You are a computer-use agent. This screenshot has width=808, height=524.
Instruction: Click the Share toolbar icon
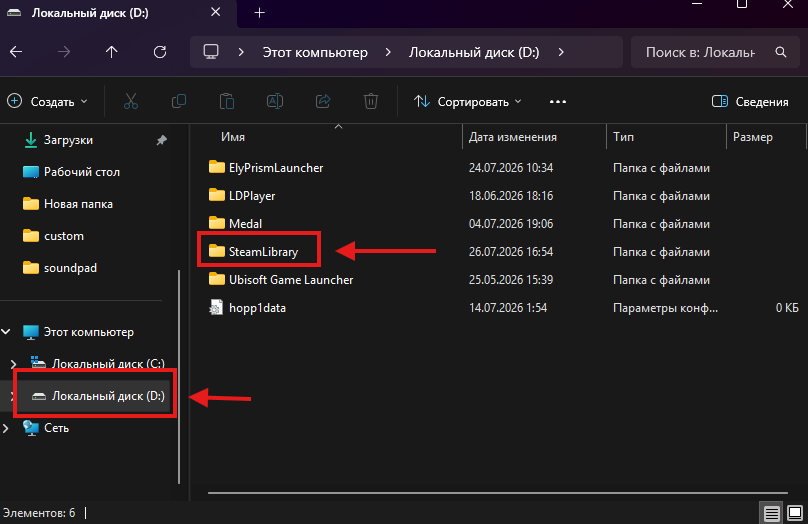(323, 102)
